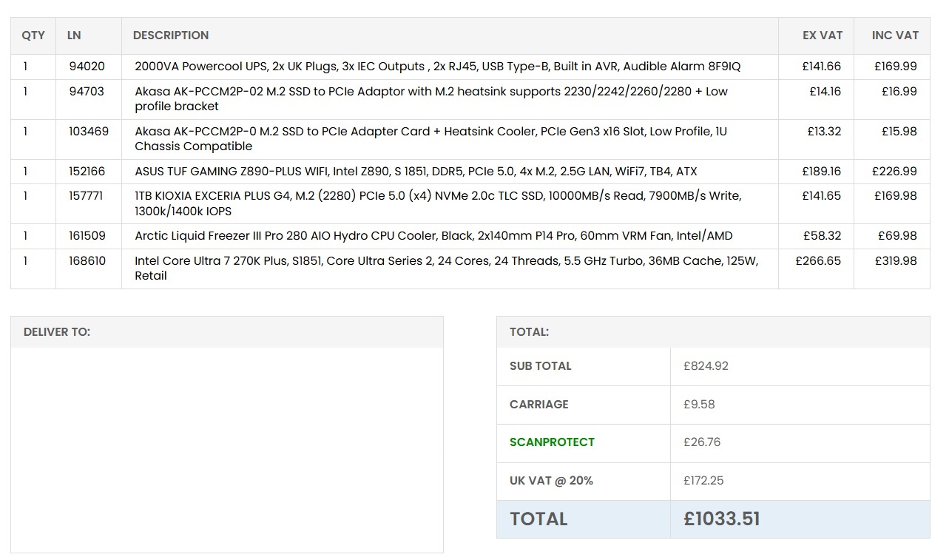Click the £319.98 inc VAT price
Image resolution: width=949 pixels, height=560 pixels.
point(895,261)
